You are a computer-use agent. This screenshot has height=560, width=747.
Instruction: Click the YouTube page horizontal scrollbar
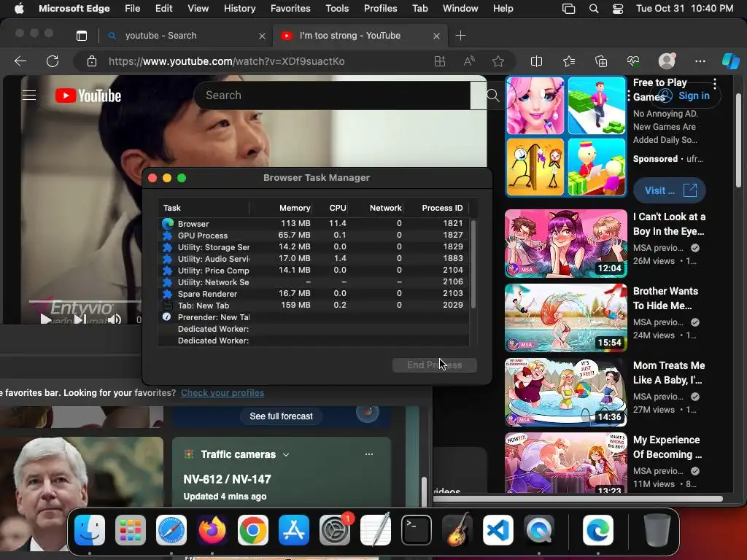pos(578,499)
